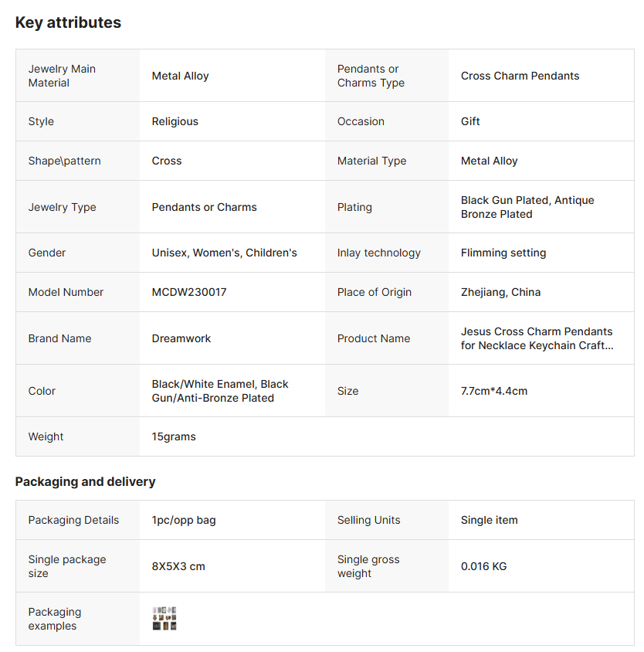
Task: Click the Cross Charm Pendants value
Action: (x=520, y=76)
